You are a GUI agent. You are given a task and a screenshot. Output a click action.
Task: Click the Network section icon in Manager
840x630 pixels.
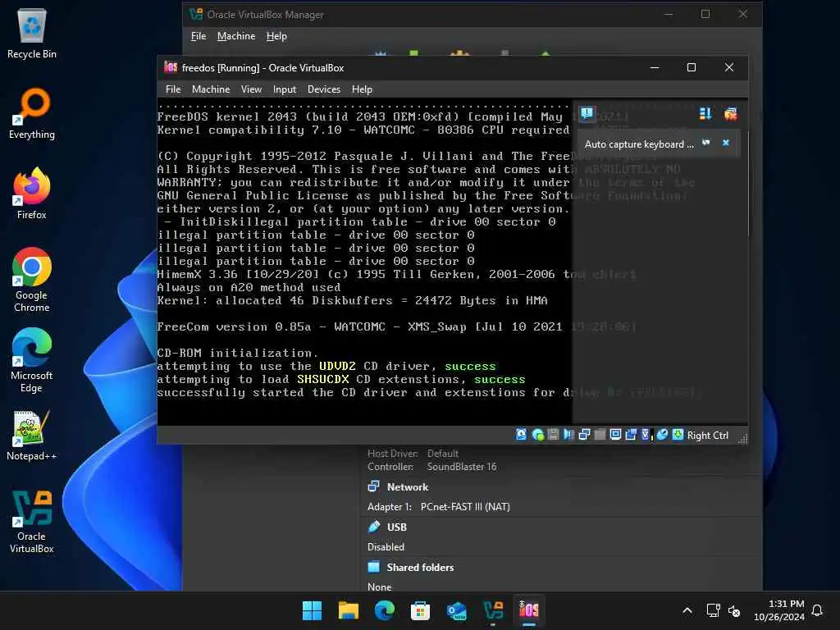[374, 486]
